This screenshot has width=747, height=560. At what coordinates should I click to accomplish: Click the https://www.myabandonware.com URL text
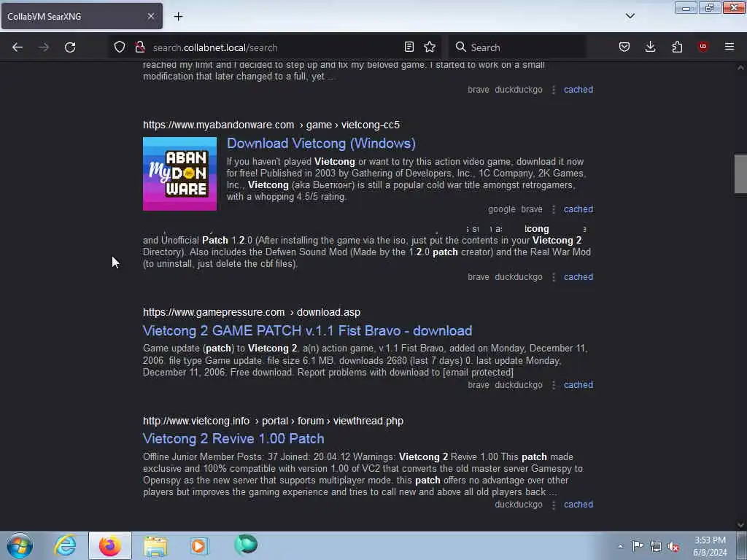pyautogui.click(x=218, y=125)
